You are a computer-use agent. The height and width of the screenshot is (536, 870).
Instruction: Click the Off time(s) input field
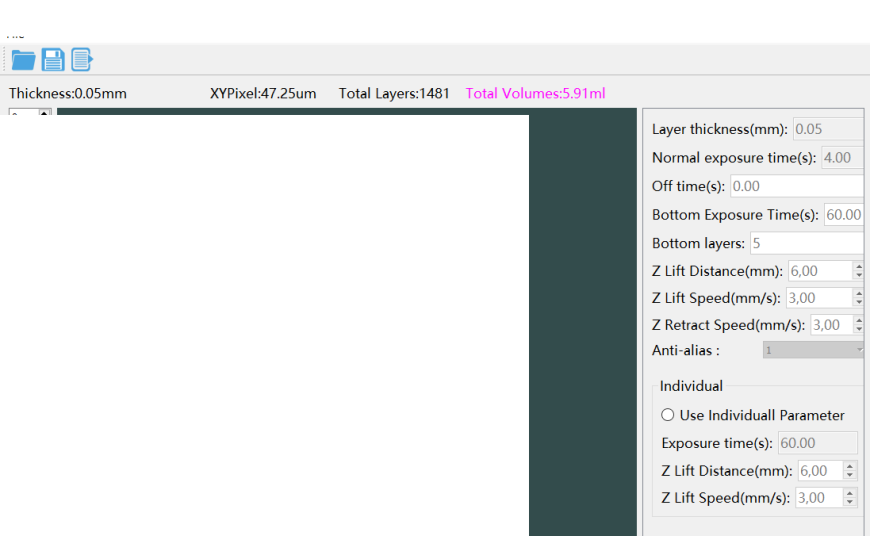click(797, 186)
